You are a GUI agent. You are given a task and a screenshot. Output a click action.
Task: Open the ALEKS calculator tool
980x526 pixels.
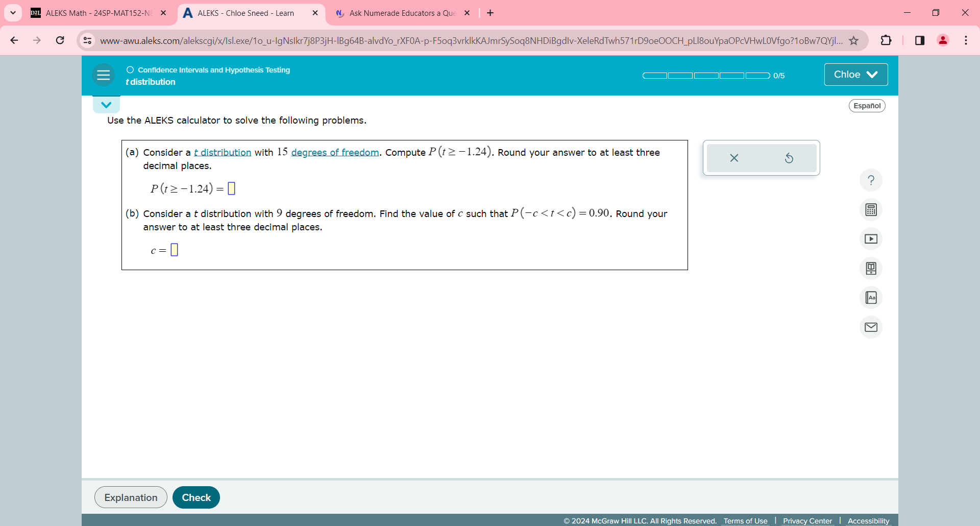click(871, 209)
